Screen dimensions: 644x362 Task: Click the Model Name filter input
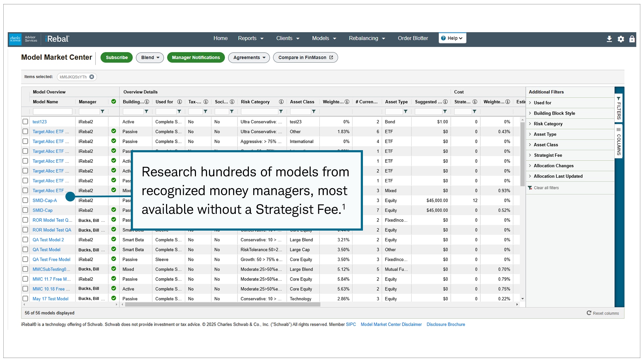(52, 111)
